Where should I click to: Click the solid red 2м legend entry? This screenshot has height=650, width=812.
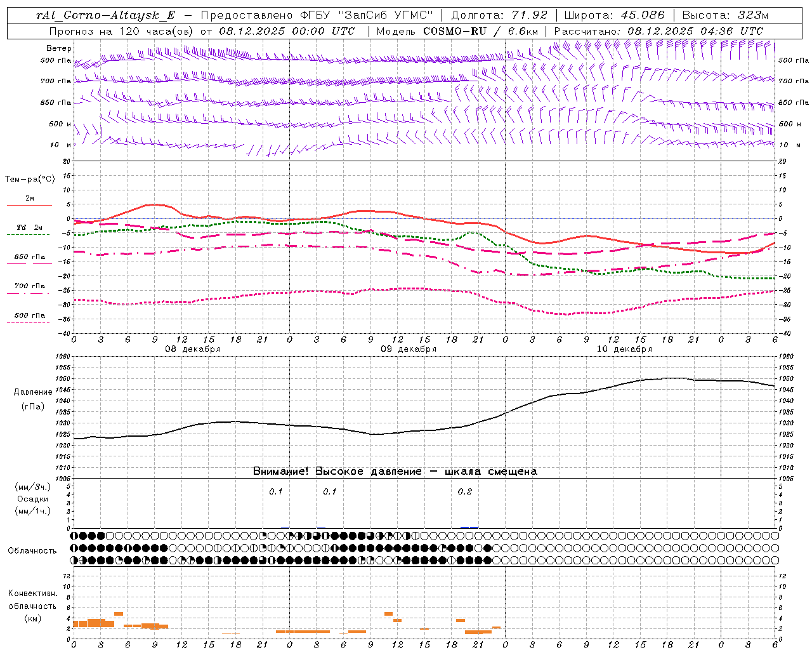(x=29, y=201)
